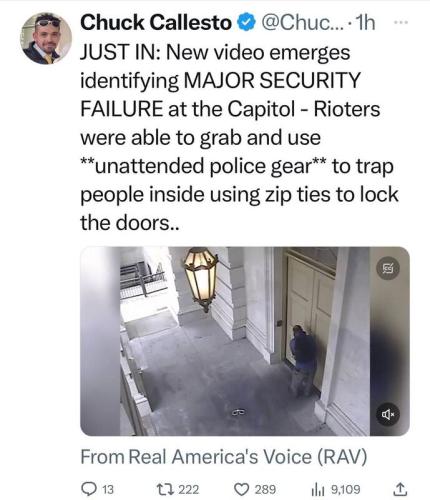This screenshot has width=430, height=500.
Task: Click the reply speech bubble icon
Action: tap(89, 489)
